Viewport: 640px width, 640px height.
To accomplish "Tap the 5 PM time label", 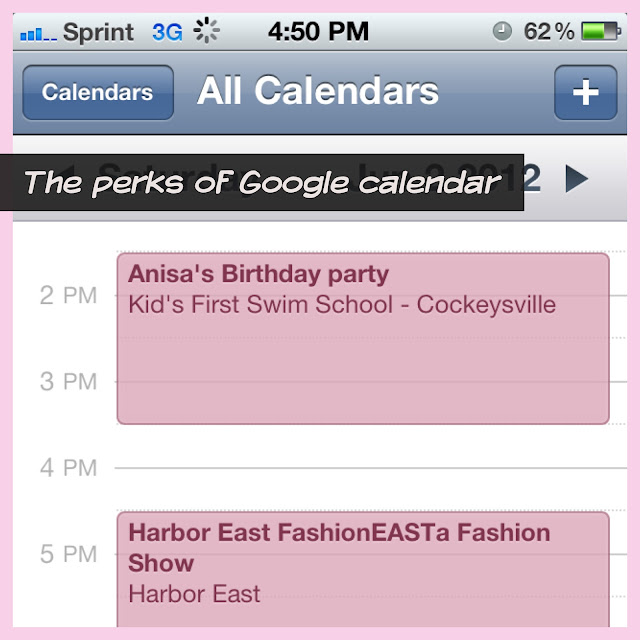I will [68, 554].
